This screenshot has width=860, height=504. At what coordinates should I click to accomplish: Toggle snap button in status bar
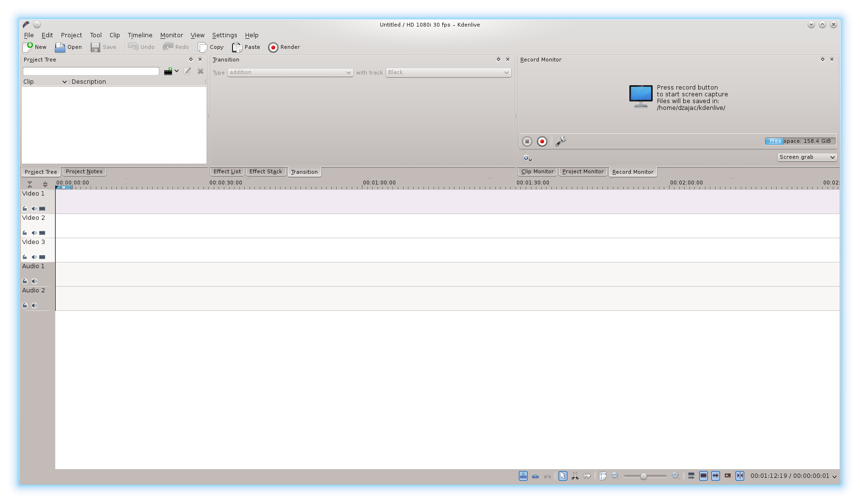click(740, 476)
